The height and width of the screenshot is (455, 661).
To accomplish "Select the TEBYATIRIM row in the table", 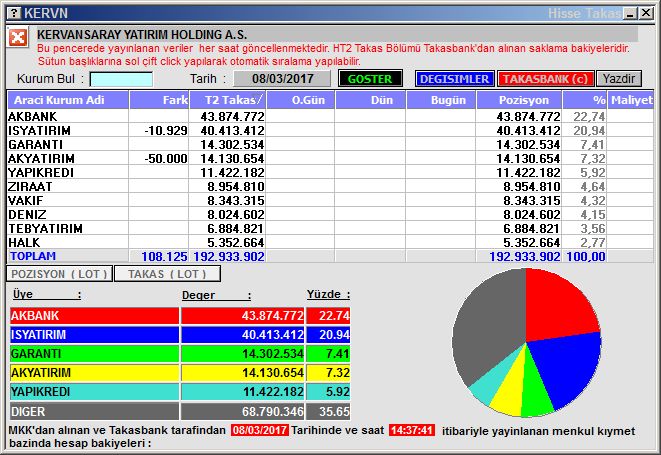I will click(x=330, y=228).
